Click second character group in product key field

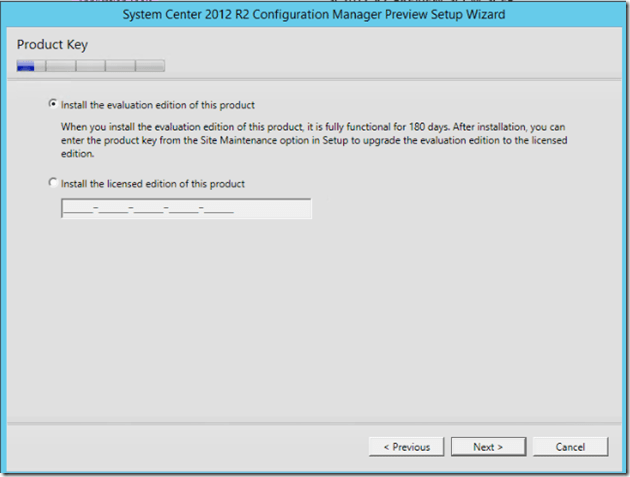(114, 208)
